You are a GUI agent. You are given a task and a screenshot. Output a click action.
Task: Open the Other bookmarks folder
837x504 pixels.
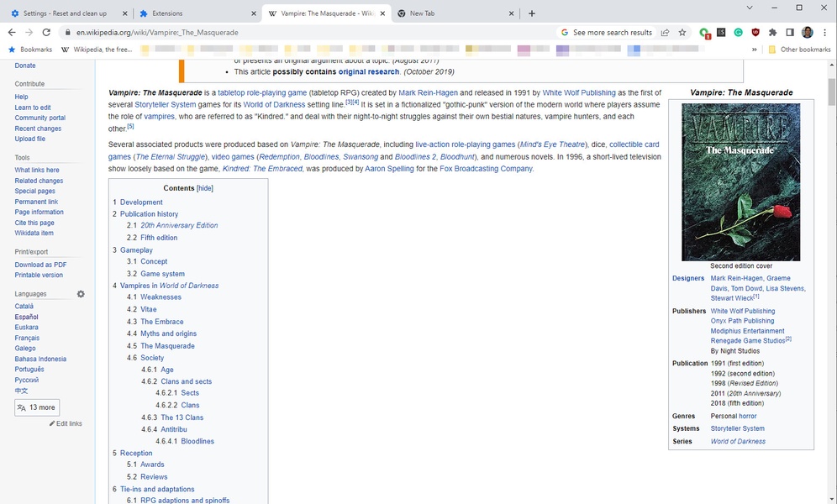[x=798, y=50]
